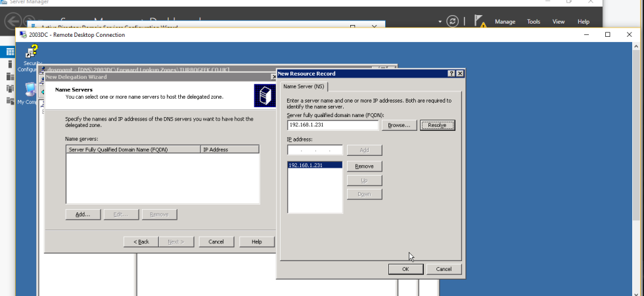The image size is (644, 296).
Task: Click Cancel in New Delegation Wizard
Action: [x=216, y=242]
